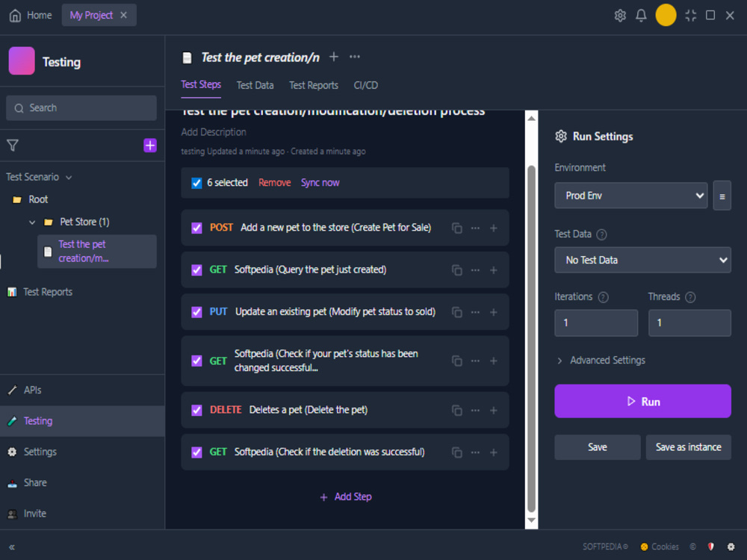Click the filter funnel icon

click(x=13, y=146)
